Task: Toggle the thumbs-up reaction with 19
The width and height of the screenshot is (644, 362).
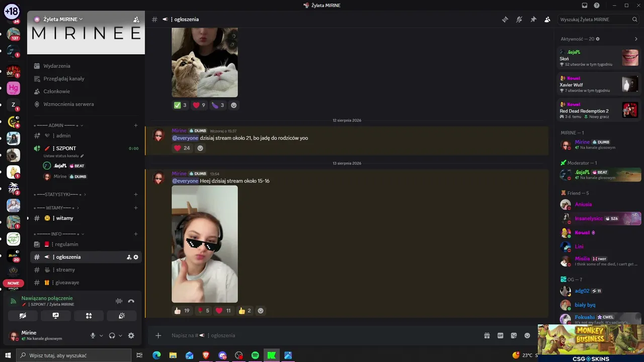Action: click(x=182, y=311)
